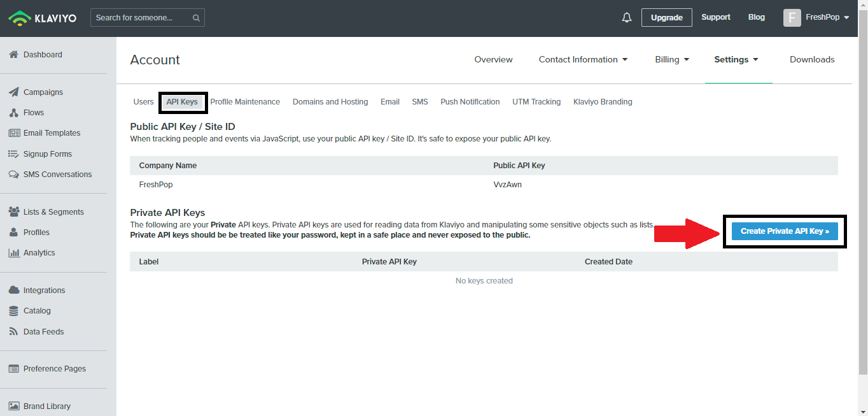Click the Integrations cloud icon

(x=13, y=290)
